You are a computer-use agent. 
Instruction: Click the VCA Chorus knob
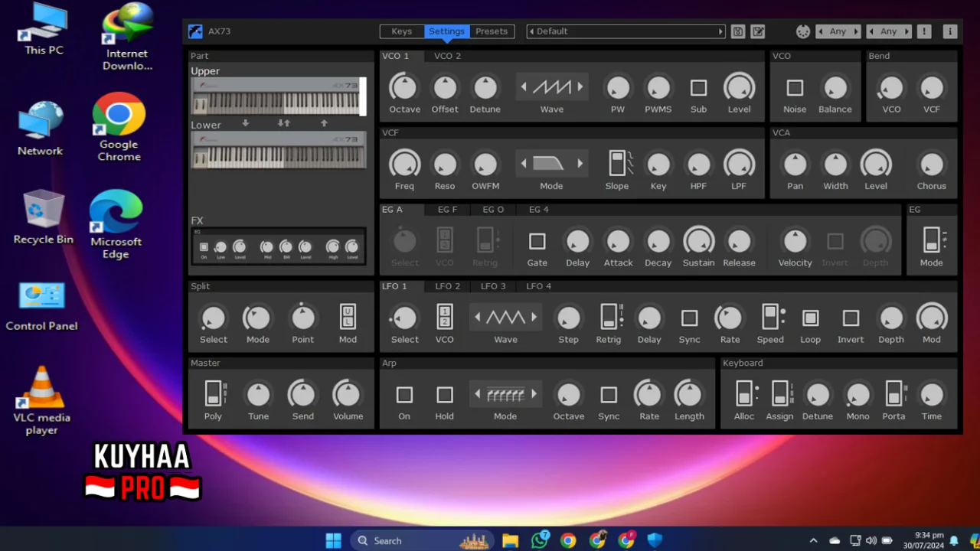931,165
